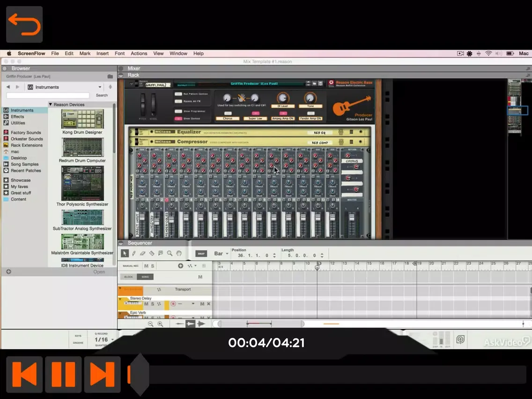532x399 pixels.
Task: Toggle Bypass All FX button
Action: coord(178,102)
